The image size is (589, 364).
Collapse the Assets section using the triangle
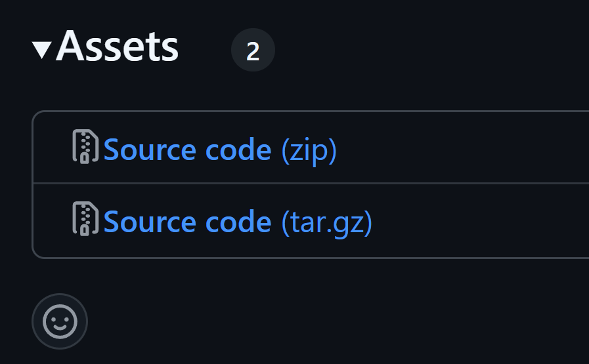[x=41, y=51]
